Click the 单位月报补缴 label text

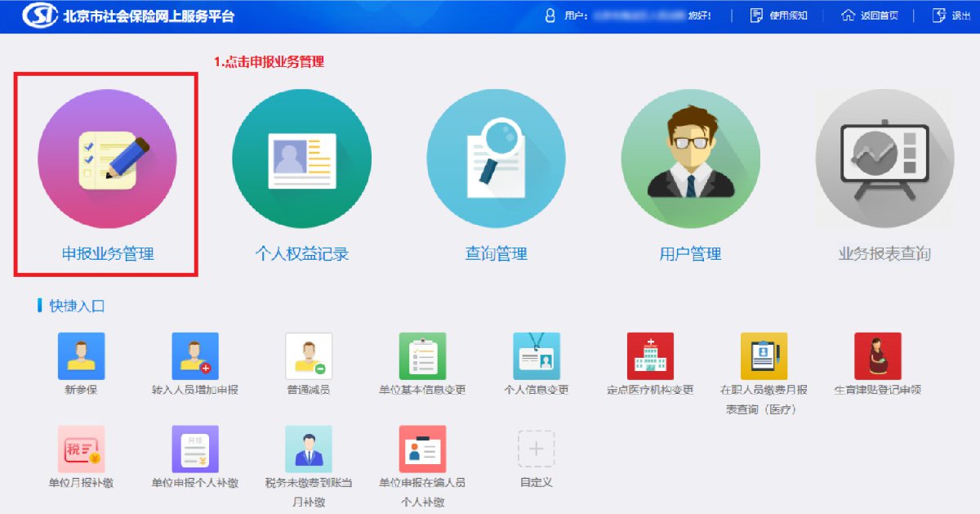(81, 483)
